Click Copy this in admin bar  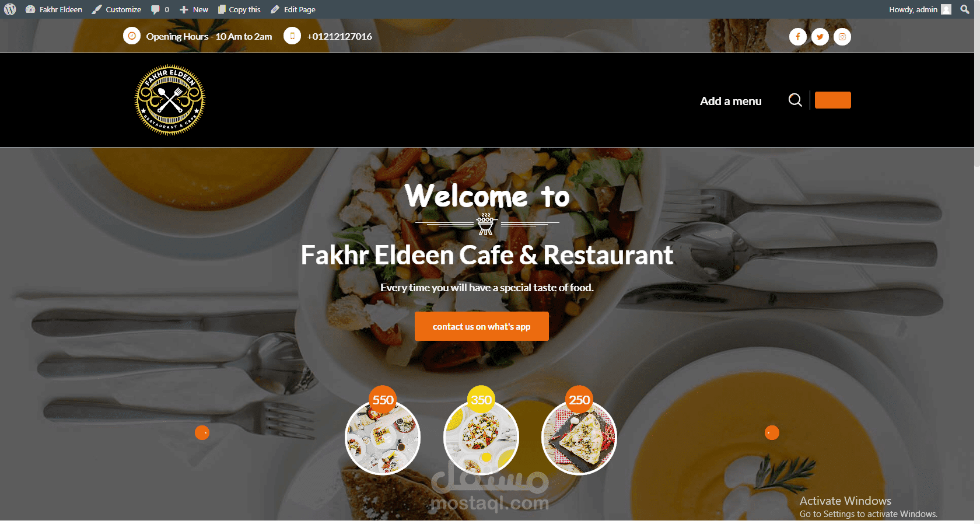[239, 9]
